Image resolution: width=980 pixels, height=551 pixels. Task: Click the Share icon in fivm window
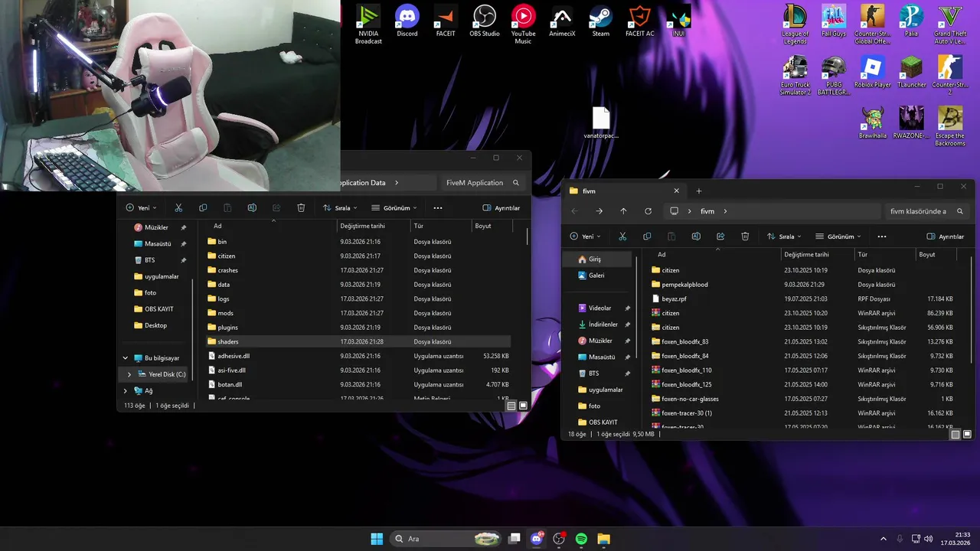tap(720, 236)
